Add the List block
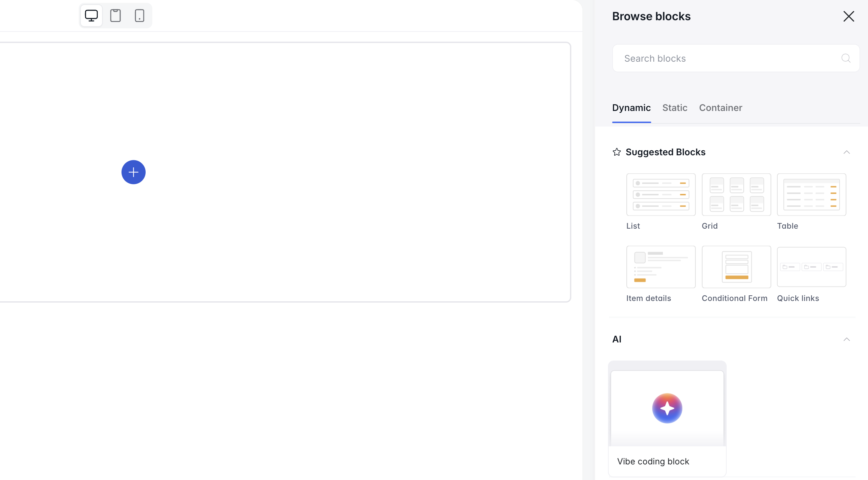The image size is (868, 480). tap(661, 195)
